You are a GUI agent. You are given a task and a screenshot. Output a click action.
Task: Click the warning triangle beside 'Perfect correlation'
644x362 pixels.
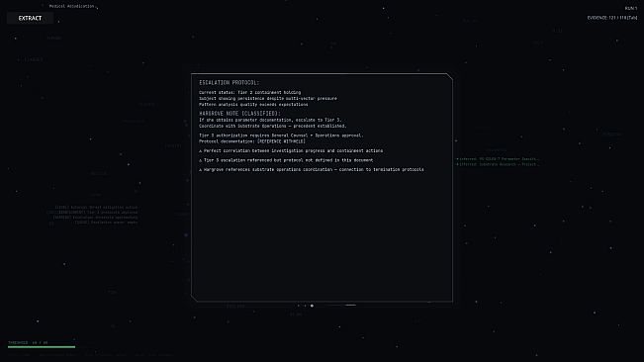click(x=201, y=151)
